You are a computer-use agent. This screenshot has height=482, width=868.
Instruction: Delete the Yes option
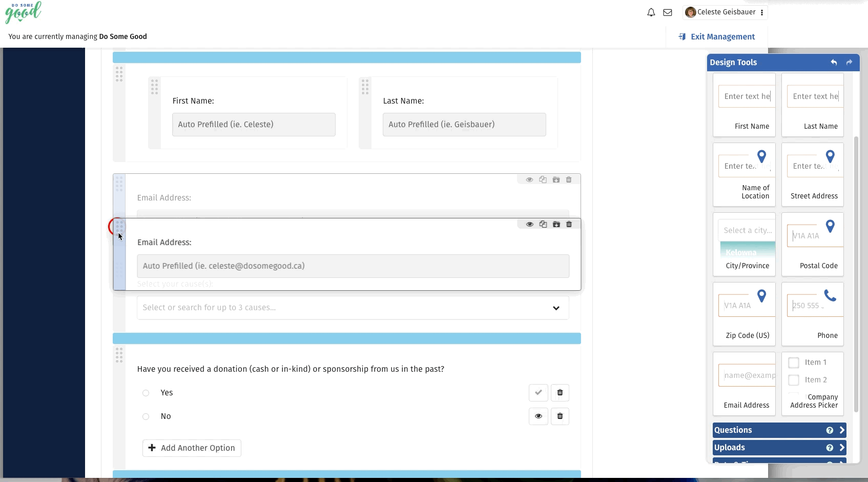coord(560,393)
